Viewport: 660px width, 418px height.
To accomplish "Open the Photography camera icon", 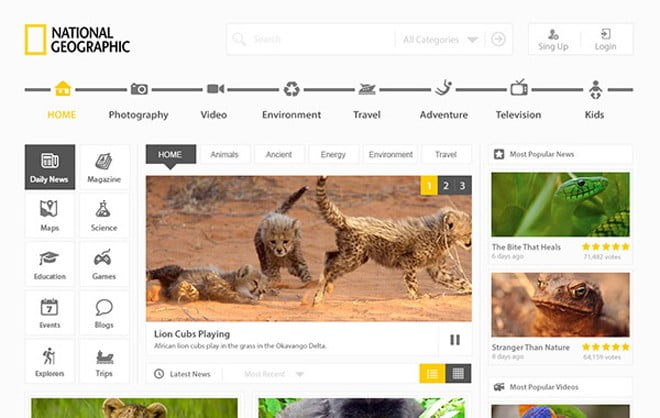I will 139,89.
